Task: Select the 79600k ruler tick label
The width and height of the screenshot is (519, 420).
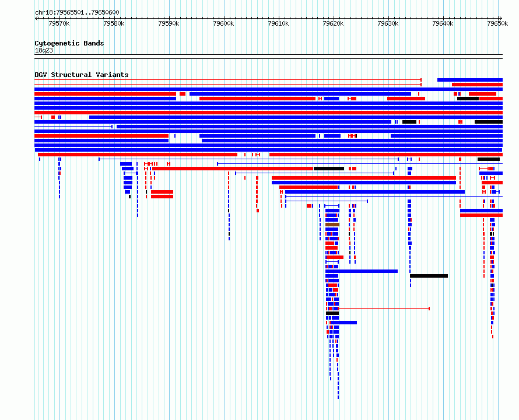Action: (x=223, y=23)
